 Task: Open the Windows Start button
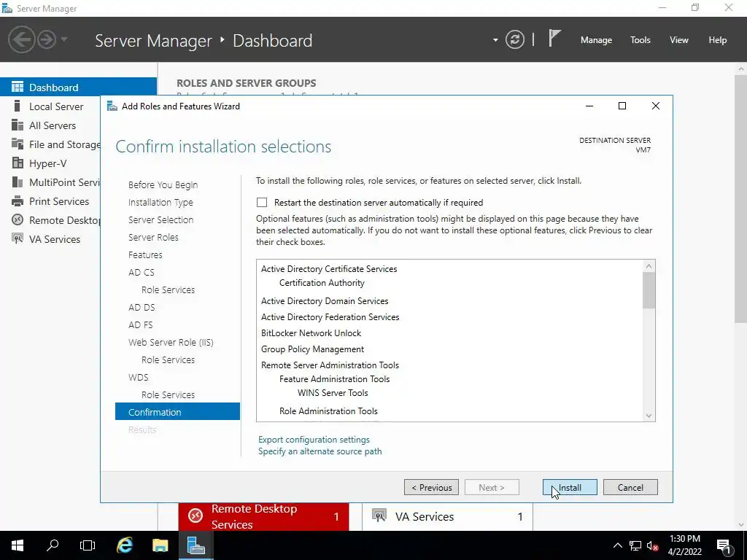click(x=18, y=545)
